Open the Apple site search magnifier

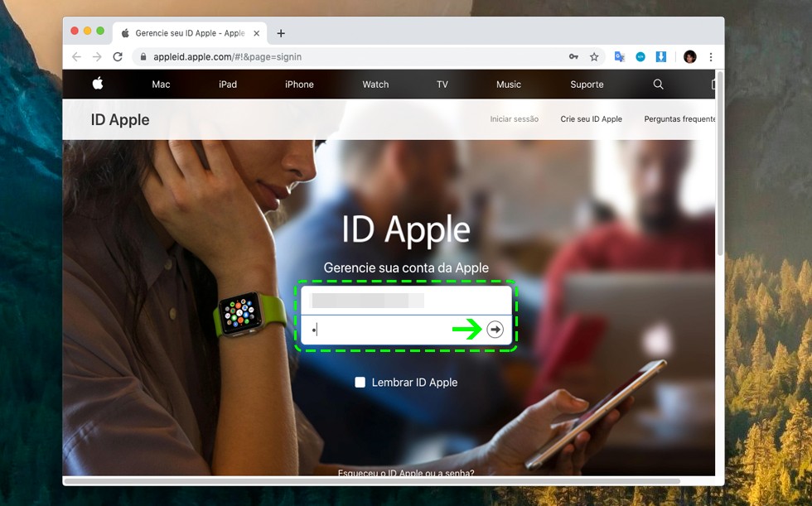click(658, 84)
